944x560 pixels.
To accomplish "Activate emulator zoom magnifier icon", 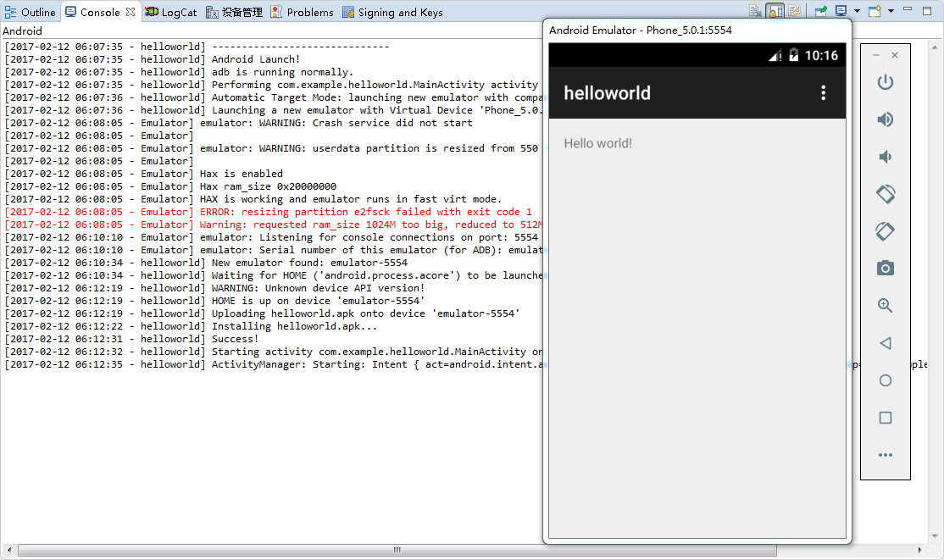I will (x=885, y=305).
